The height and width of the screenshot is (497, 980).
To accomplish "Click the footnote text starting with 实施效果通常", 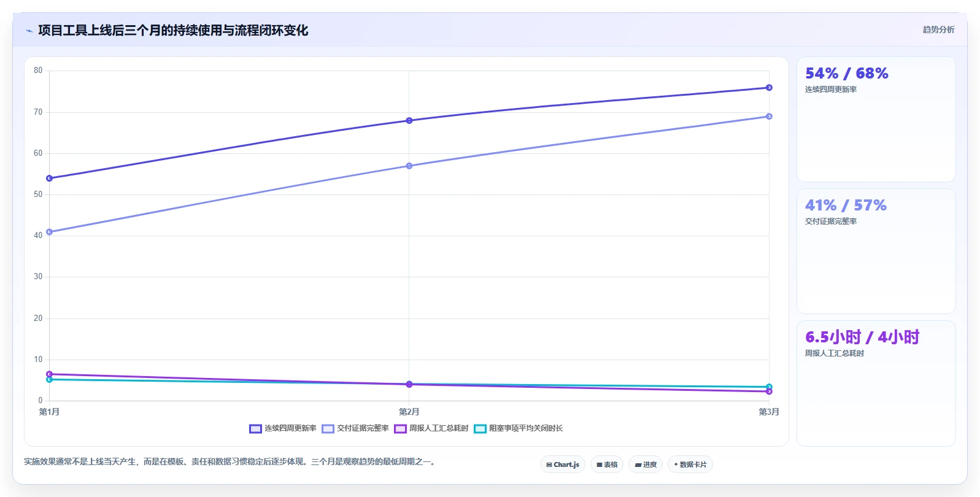I will pos(230,462).
